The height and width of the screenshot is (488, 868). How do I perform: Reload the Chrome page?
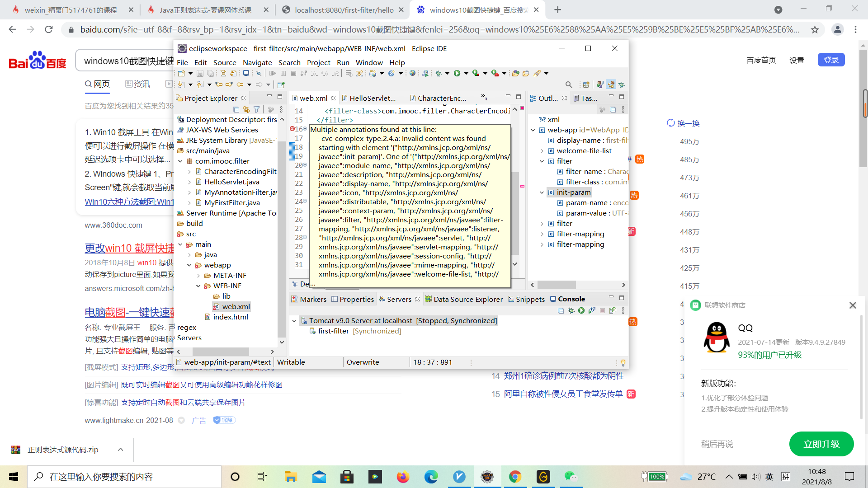pos(49,29)
